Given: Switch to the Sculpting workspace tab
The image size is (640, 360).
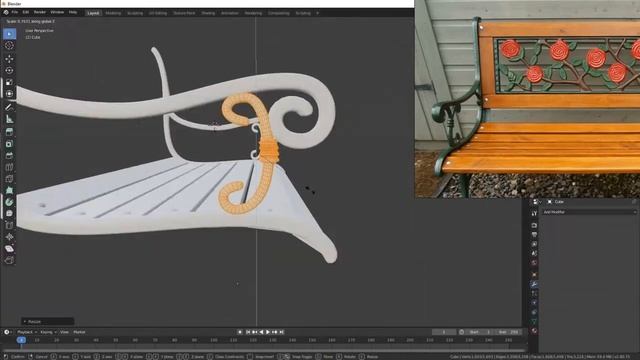Looking at the screenshot, I should coord(135,13).
